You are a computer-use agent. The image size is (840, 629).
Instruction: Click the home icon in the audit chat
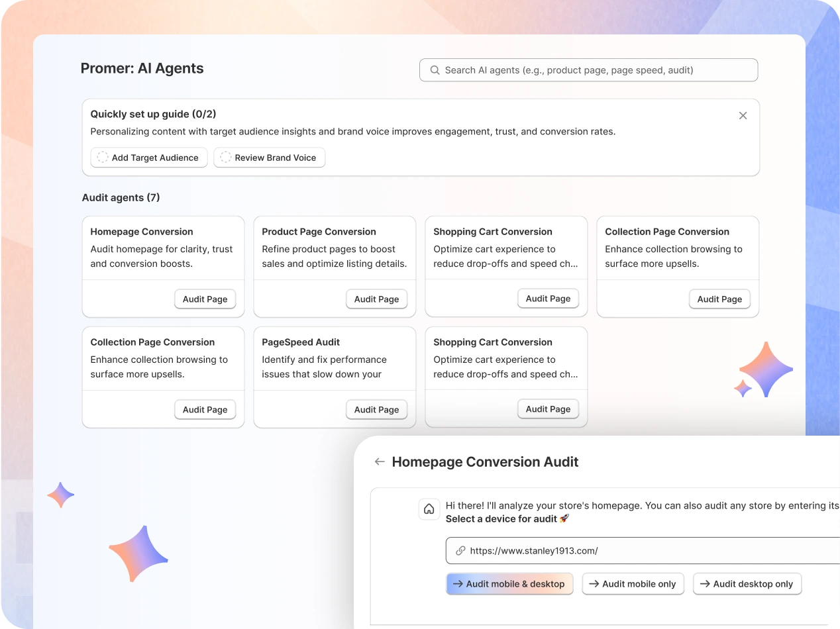pyautogui.click(x=429, y=509)
